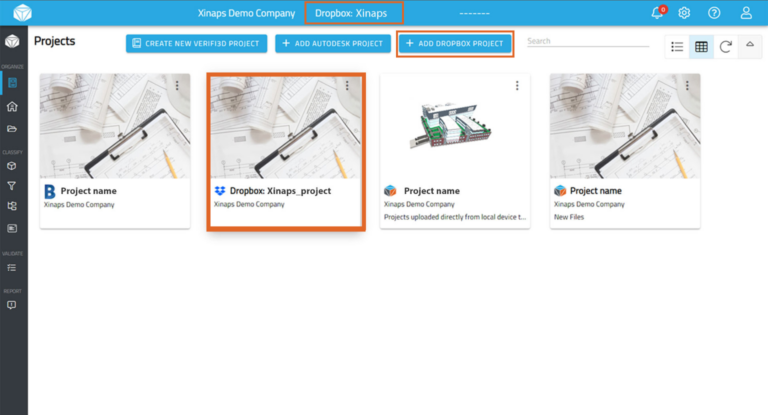This screenshot has height=415, width=768.
Task: Open the user account icon
Action: [746, 13]
